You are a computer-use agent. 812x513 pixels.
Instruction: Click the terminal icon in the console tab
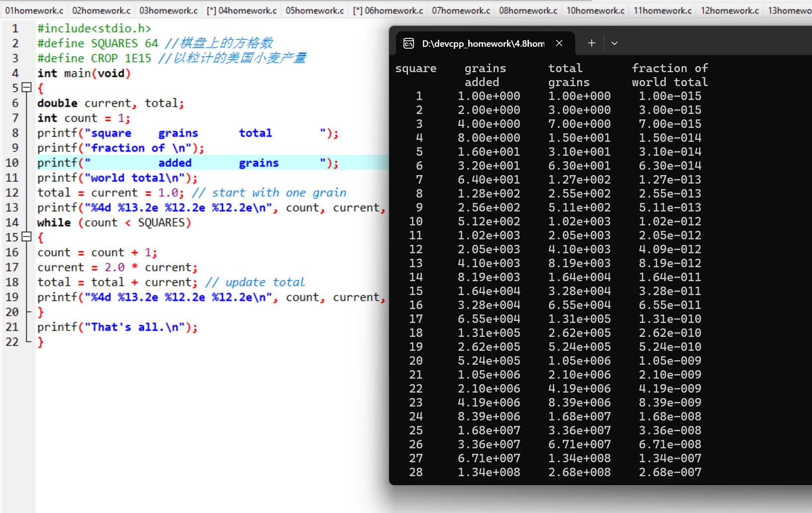coord(408,44)
